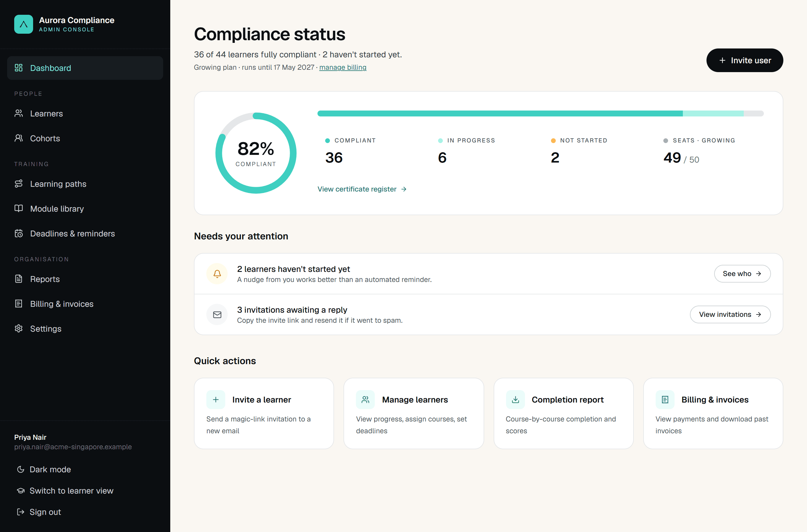The height and width of the screenshot is (532, 807).
Task: Open the Dashboard menu item
Action: tap(85, 68)
